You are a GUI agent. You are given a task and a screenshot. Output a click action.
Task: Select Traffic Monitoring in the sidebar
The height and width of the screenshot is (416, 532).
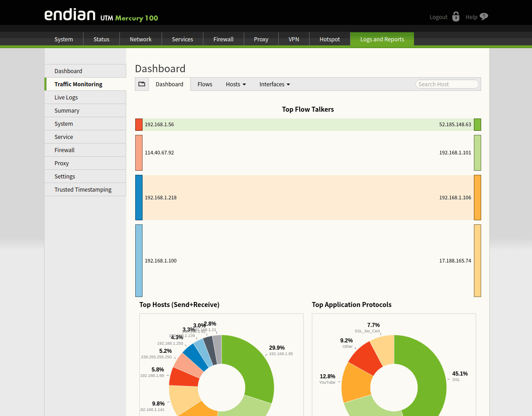point(85,84)
